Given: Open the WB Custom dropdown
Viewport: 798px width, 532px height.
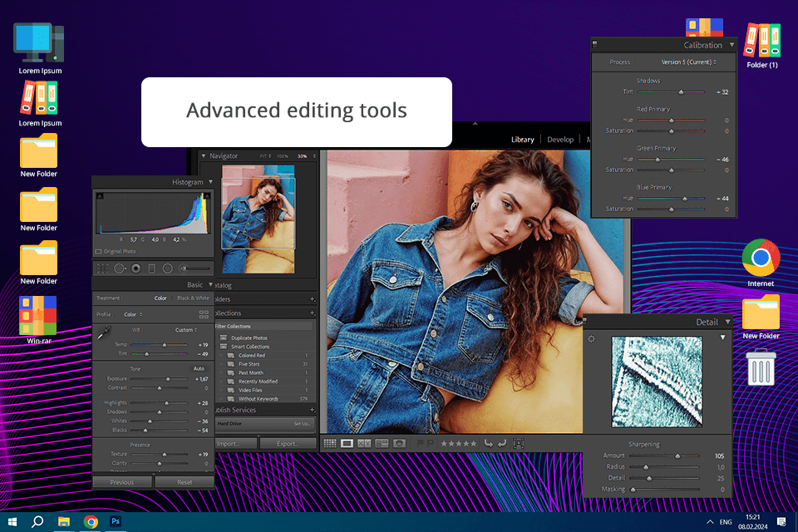Looking at the screenshot, I should coord(186,330).
